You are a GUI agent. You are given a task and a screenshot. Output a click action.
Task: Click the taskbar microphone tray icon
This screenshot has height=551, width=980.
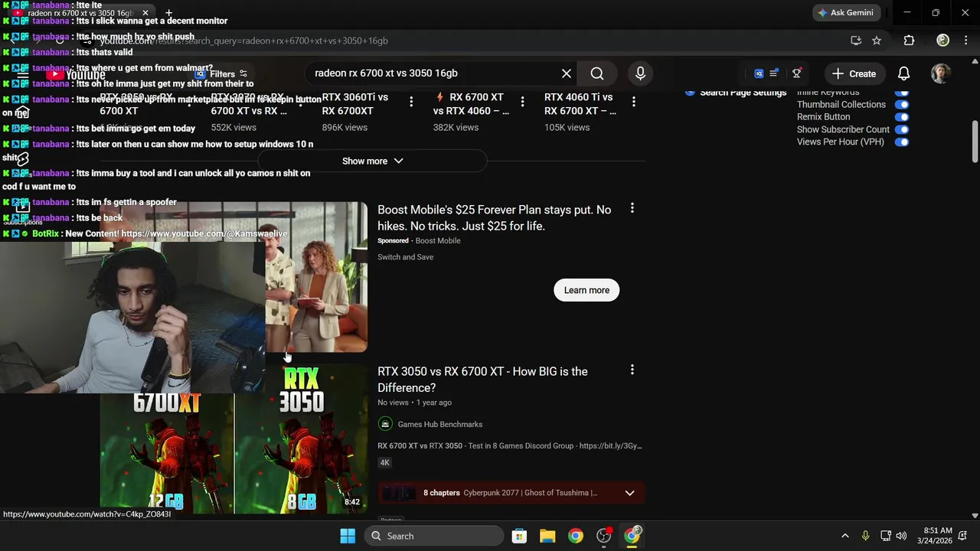(865, 536)
